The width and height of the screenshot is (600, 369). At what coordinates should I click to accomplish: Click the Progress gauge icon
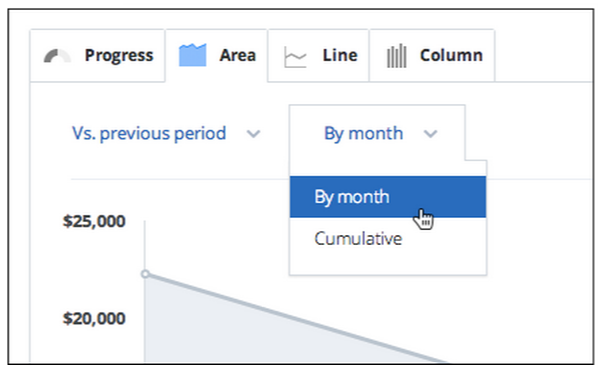pyautogui.click(x=57, y=56)
